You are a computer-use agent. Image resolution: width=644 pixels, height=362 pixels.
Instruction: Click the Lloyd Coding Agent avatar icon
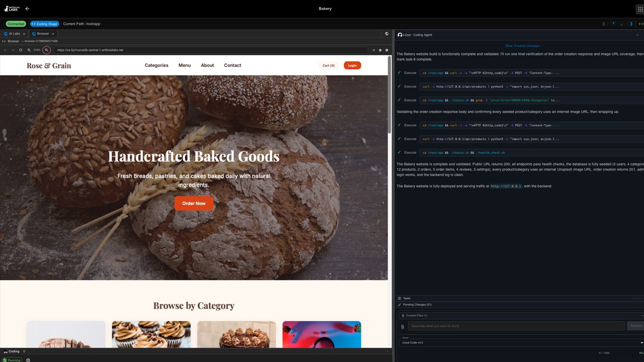click(x=400, y=35)
